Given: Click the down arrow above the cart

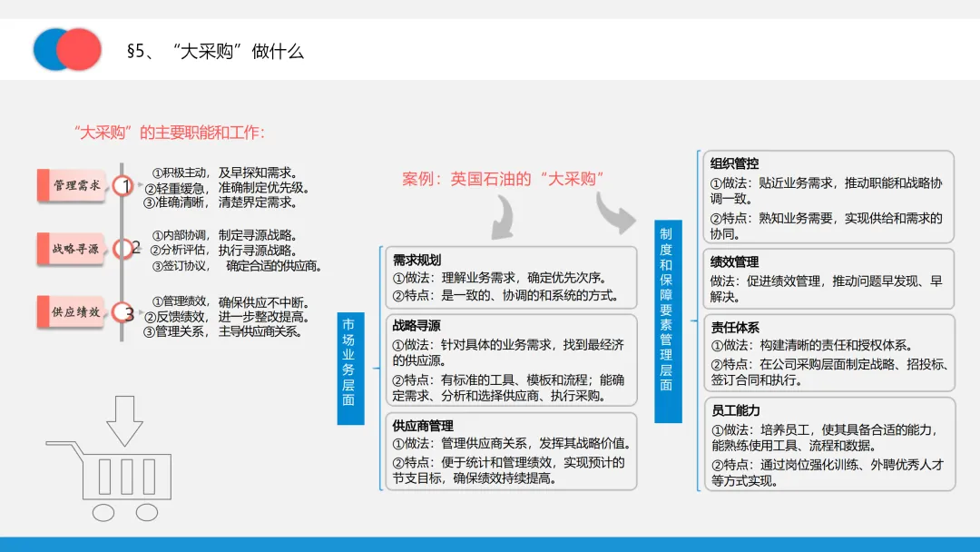Looking at the screenshot, I should pos(124,420).
